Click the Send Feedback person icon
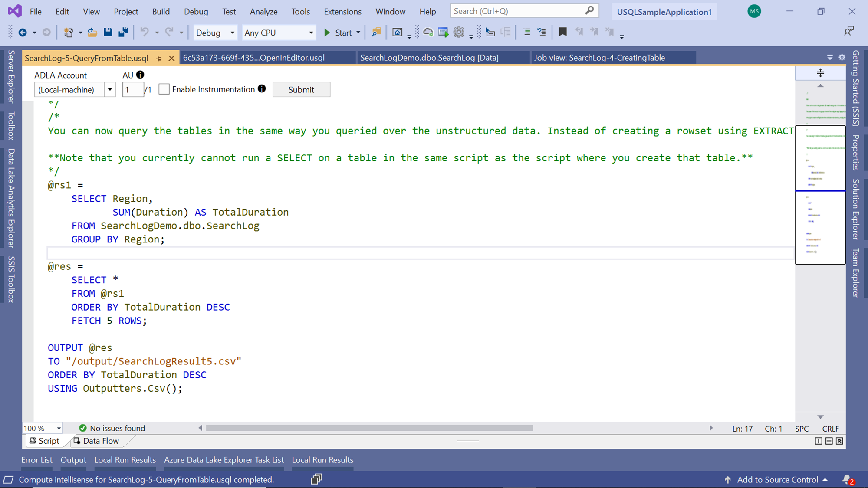The image size is (868, 488). pyautogui.click(x=848, y=31)
